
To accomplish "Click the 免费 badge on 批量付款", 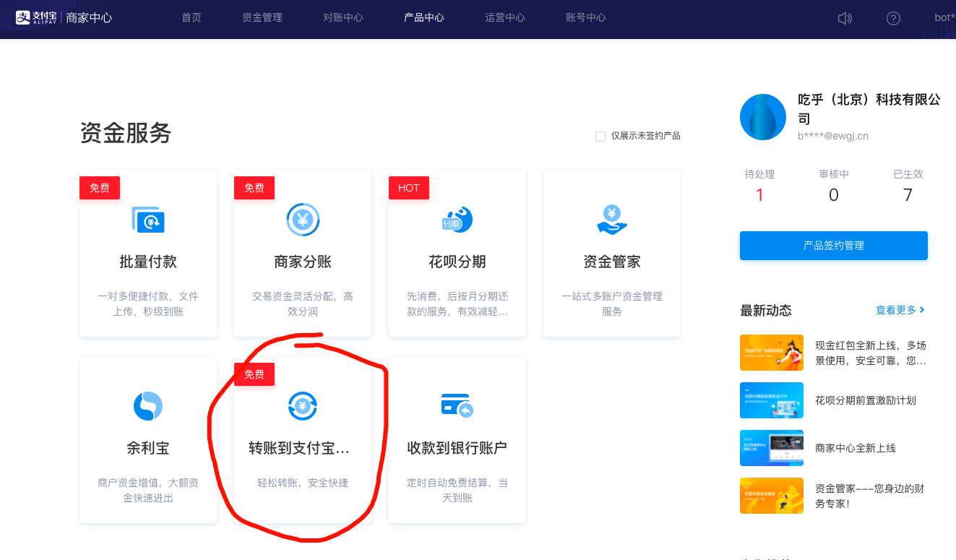I will [x=100, y=188].
